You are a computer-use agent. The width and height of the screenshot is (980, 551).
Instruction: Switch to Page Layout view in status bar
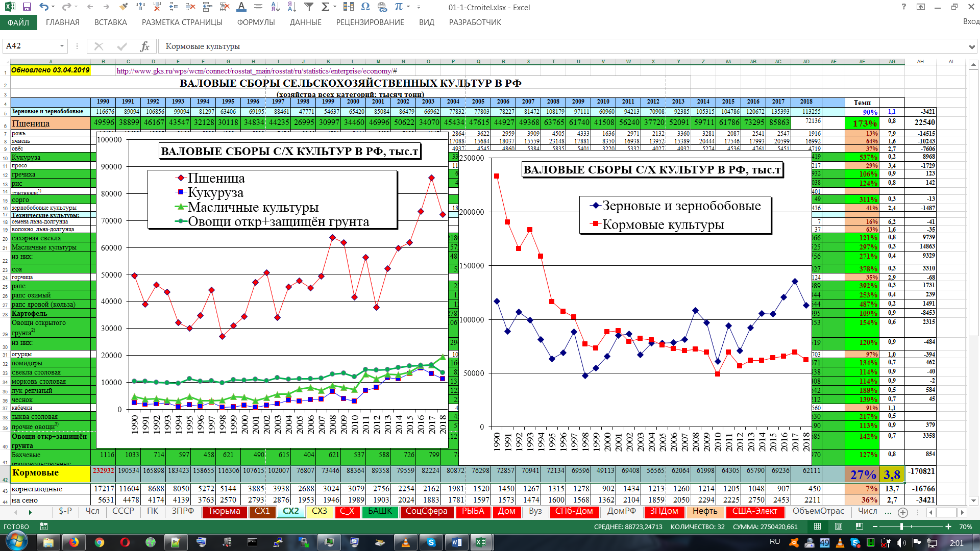839,527
